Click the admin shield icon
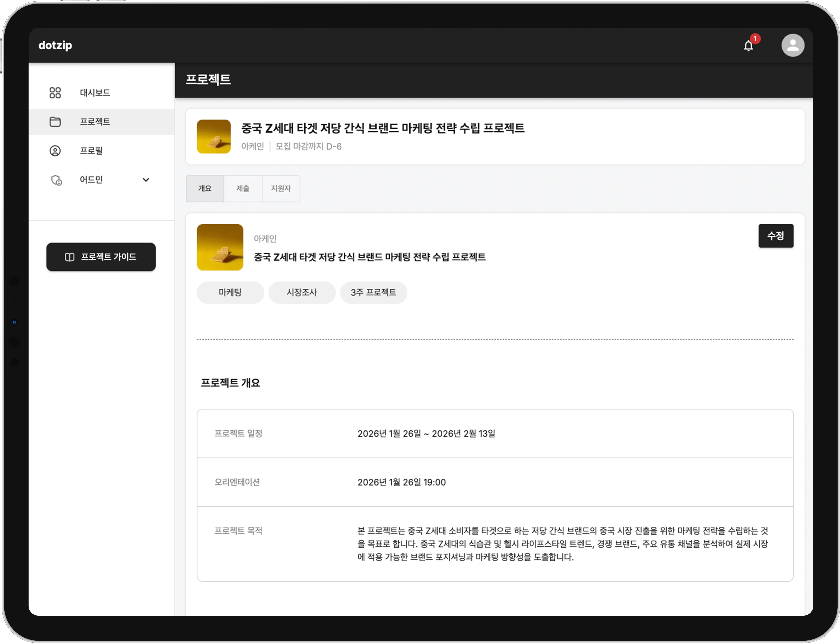Viewport: 840px width, 643px height. point(56,180)
